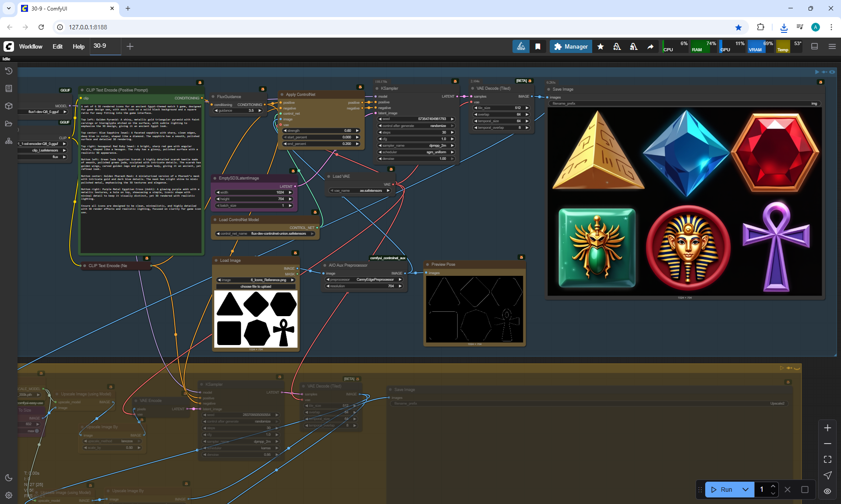Screen dimensions: 841x504
Task: Open the workflows tree sidebar icon
Action: coord(8,141)
